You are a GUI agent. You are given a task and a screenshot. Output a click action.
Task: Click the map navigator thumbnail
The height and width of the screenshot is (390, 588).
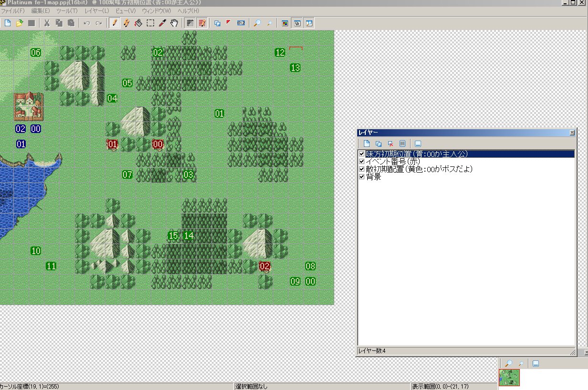point(509,377)
